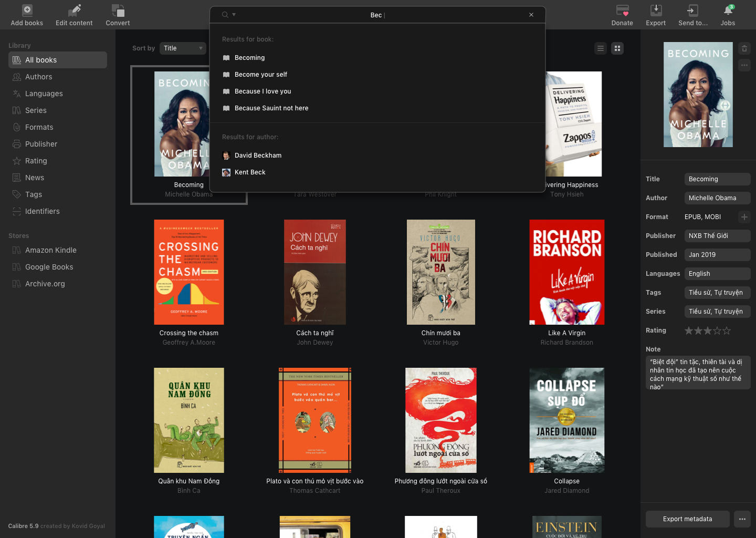Select Publisher in the sidebar
756x538 pixels.
point(58,144)
